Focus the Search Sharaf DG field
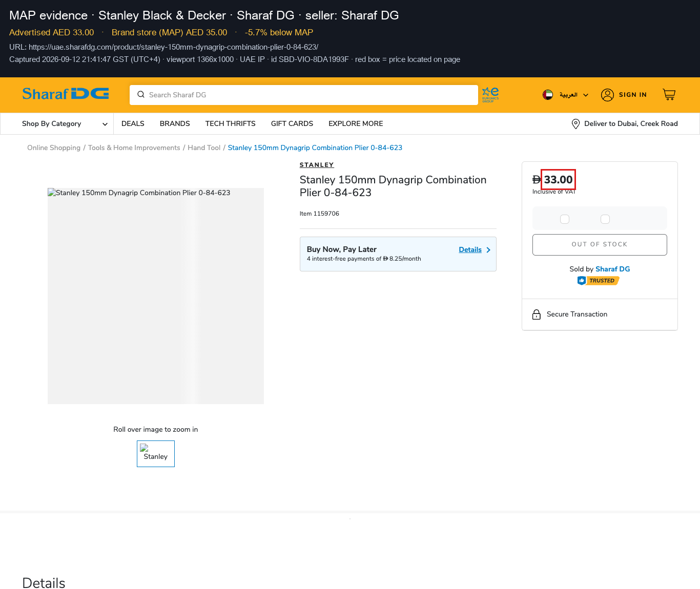Viewport: 700px width, 589px height. [304, 95]
